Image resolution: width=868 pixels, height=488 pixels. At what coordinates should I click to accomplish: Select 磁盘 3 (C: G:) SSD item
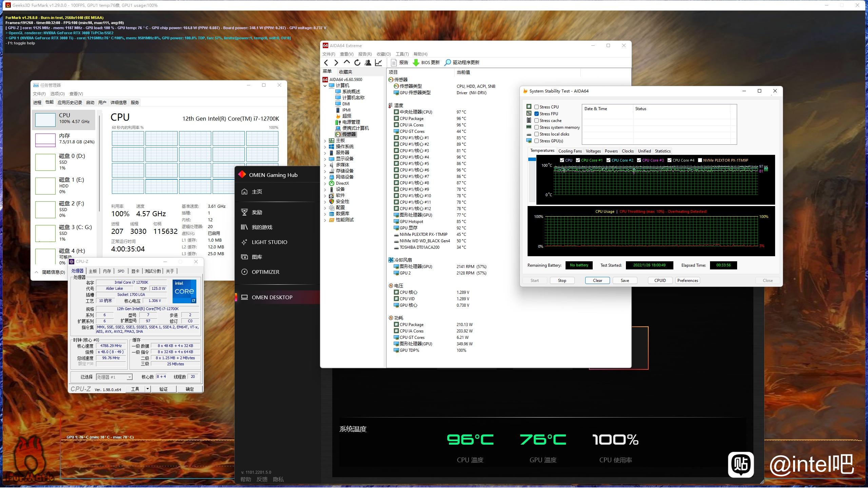click(64, 233)
